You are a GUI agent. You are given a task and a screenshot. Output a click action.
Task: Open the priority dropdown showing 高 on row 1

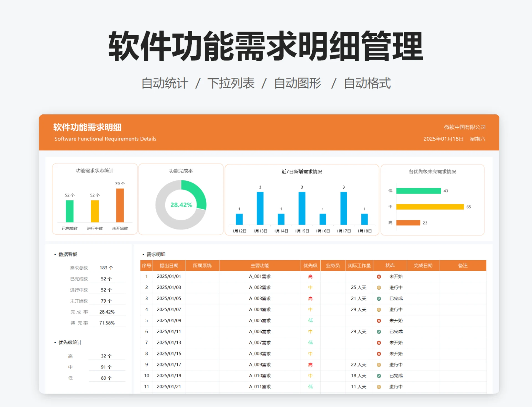tap(310, 276)
